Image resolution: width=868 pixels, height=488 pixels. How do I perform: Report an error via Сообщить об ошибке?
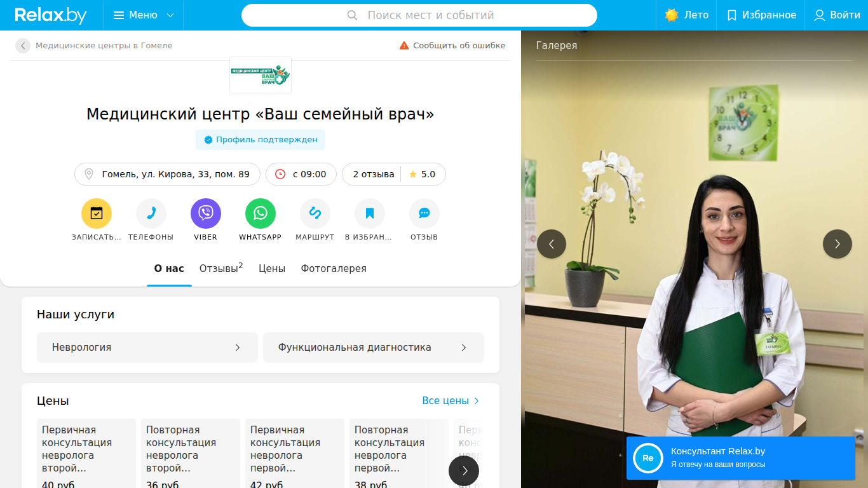452,46
